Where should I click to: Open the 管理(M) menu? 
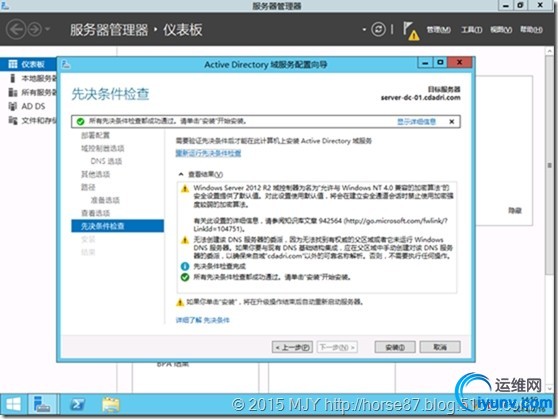pyautogui.click(x=438, y=30)
